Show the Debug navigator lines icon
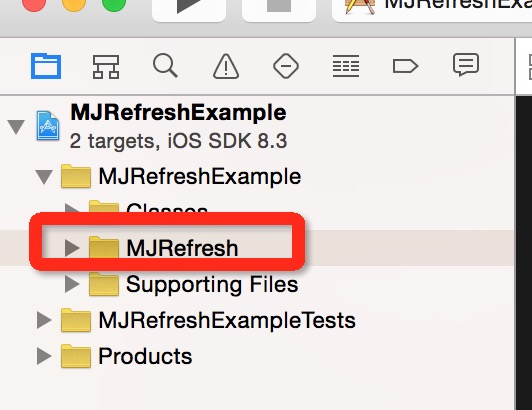This screenshot has height=410, width=532. pyautogui.click(x=346, y=66)
